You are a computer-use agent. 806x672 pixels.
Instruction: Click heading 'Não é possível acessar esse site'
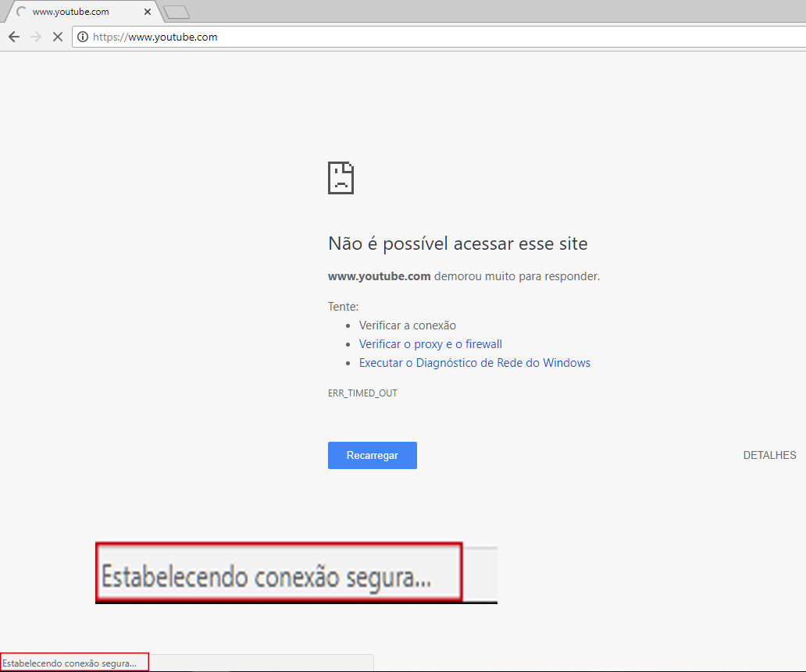click(x=458, y=244)
